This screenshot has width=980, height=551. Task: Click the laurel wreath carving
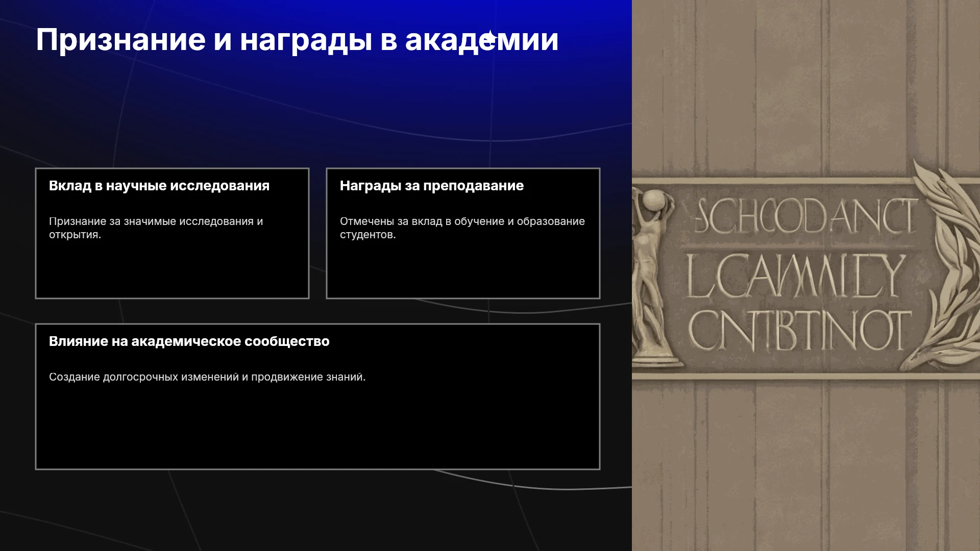[x=944, y=265]
